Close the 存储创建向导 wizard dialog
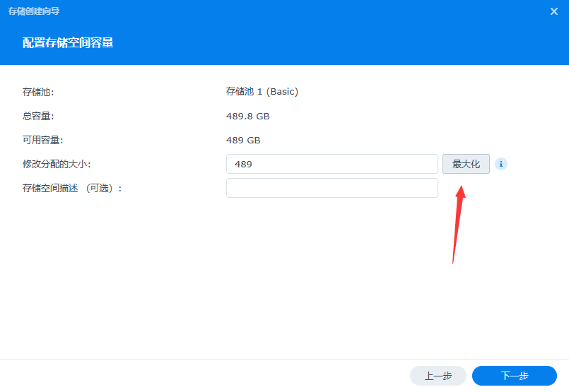 tap(553, 11)
